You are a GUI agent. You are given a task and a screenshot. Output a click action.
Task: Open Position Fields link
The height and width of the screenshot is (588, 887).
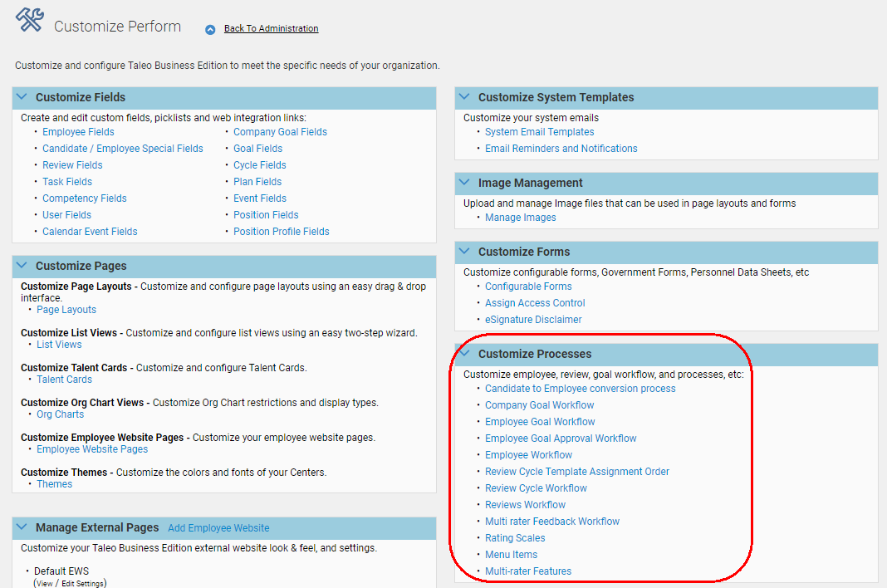pos(266,215)
